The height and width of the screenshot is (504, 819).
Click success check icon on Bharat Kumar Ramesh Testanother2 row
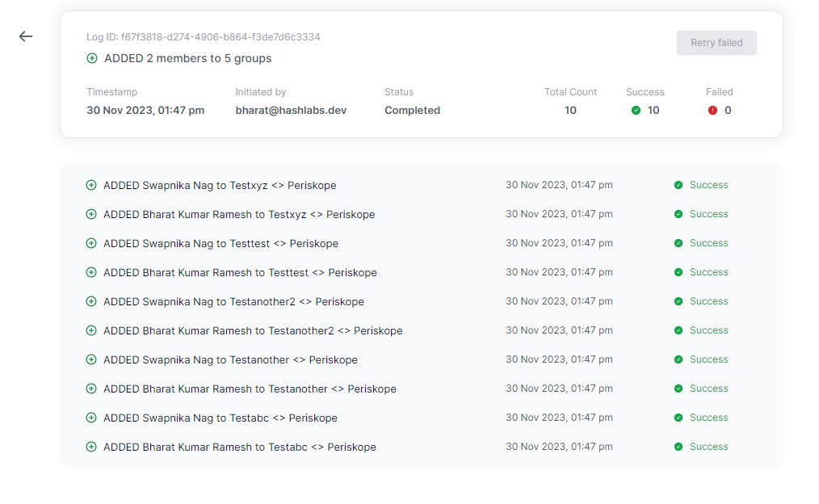[x=678, y=330]
